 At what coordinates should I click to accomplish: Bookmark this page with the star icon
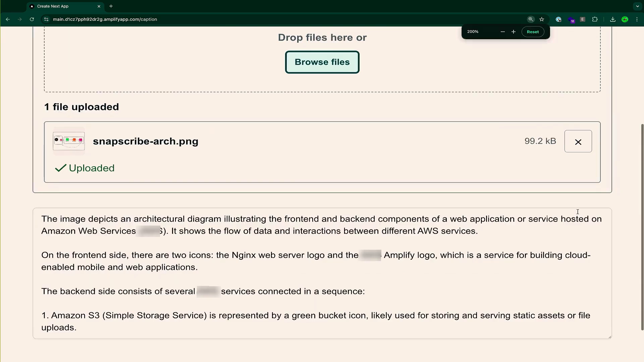(x=541, y=19)
